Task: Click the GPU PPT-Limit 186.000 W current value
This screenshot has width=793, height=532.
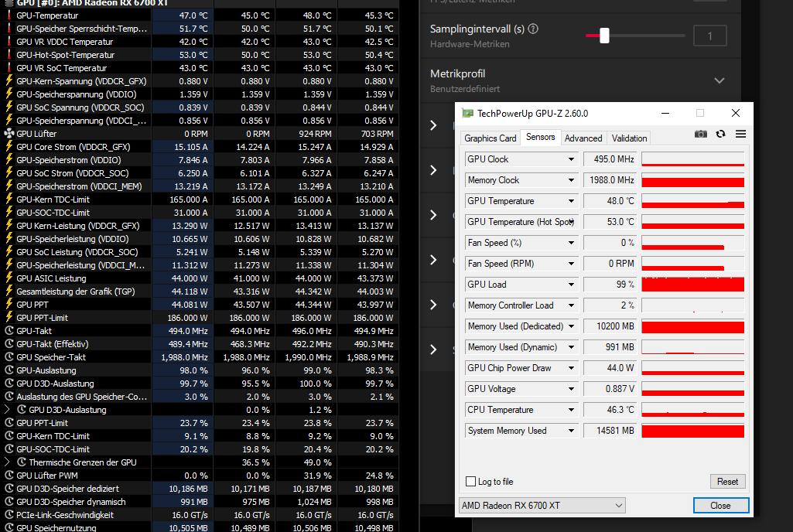Action: (187, 318)
